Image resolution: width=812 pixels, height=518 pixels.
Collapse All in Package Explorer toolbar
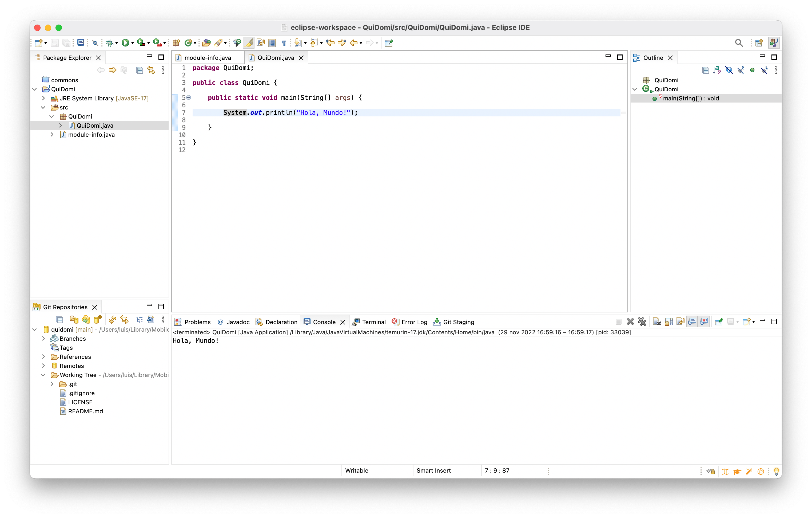pyautogui.click(x=139, y=70)
